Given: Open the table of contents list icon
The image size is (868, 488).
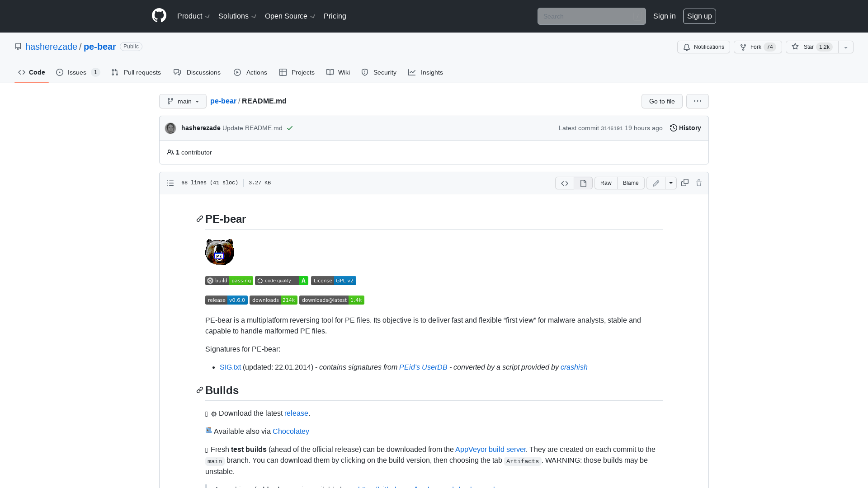Looking at the screenshot, I should 170,183.
